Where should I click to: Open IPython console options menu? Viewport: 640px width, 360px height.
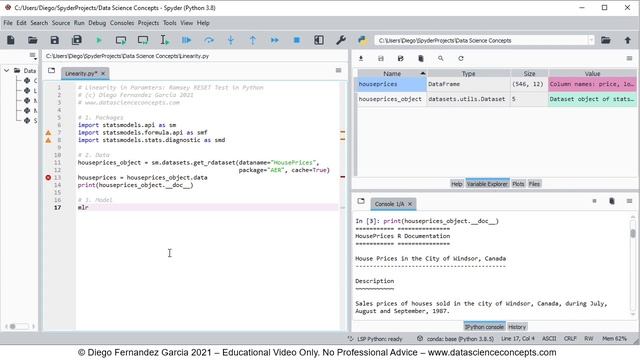pos(629,201)
